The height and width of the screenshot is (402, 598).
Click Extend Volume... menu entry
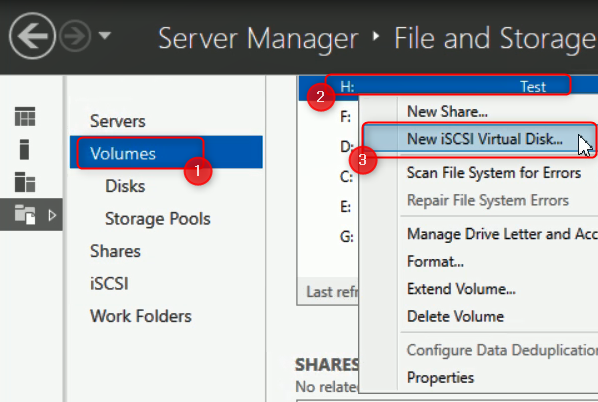point(461,289)
